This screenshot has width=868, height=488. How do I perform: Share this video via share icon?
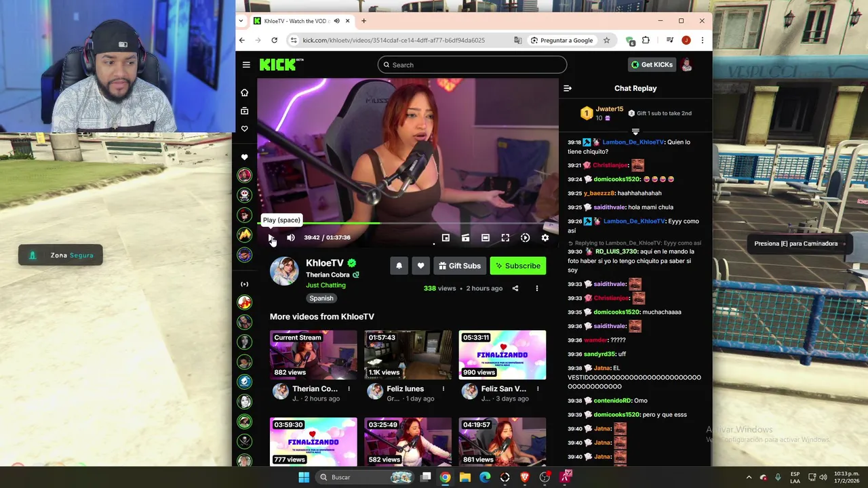(x=515, y=289)
